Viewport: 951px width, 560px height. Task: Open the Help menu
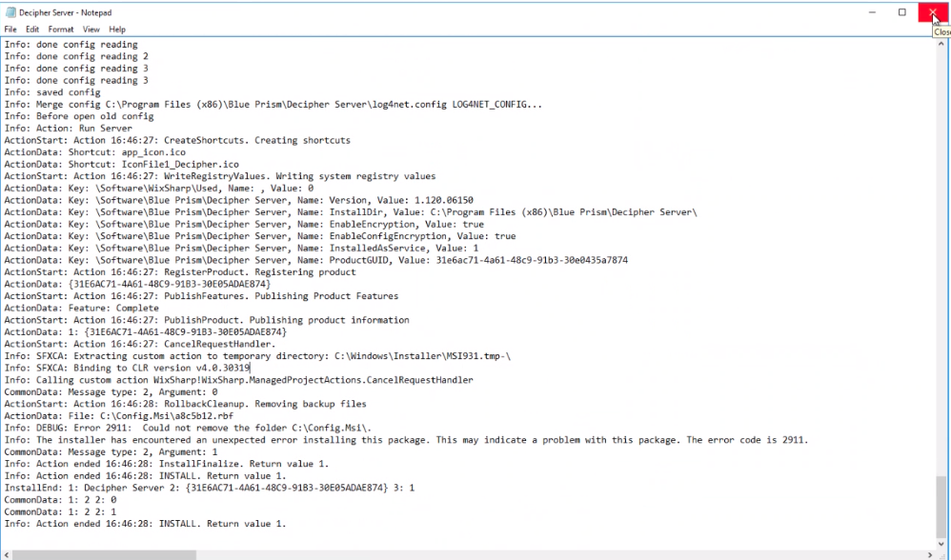[x=117, y=30]
